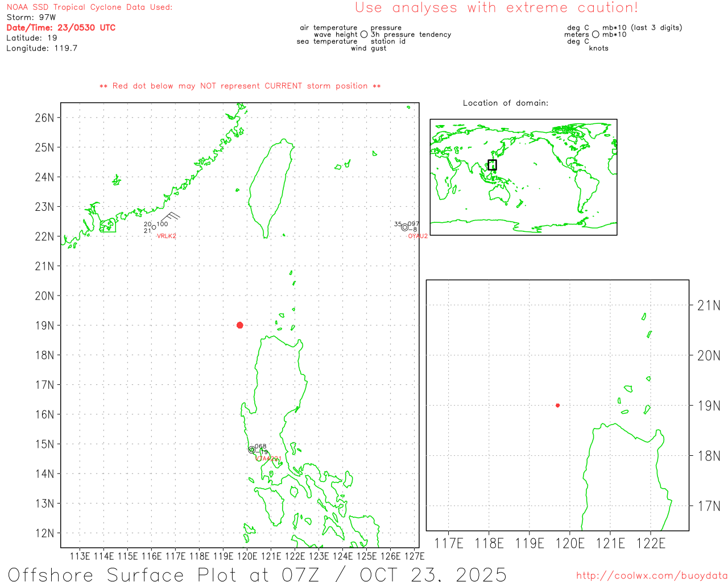
Task: Click station circle above the V7A4221 label
Action: tap(251, 450)
